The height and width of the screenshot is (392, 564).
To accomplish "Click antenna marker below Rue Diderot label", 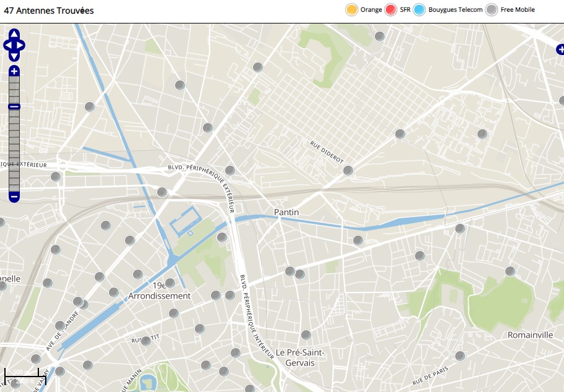I will 348,171.
